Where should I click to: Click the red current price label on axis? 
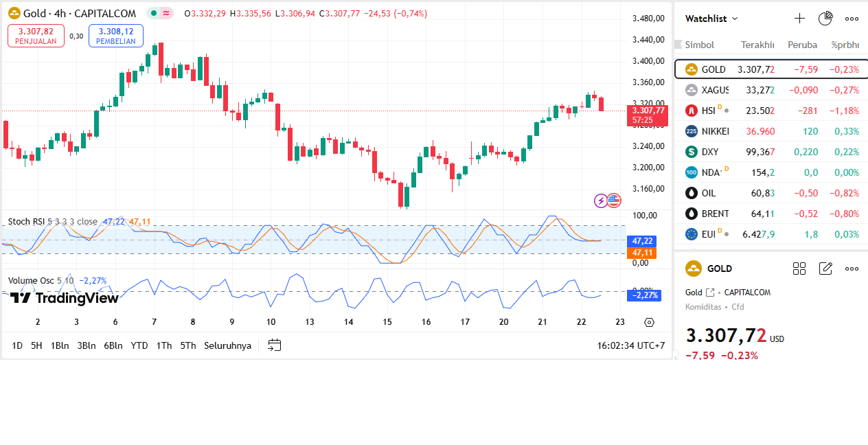648,115
